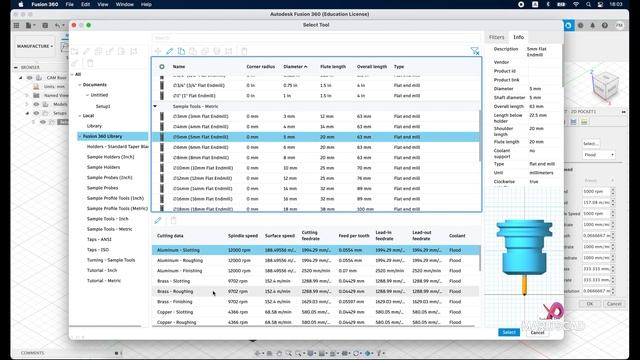Select the Brass - Roughing cutting data row

pos(316,291)
